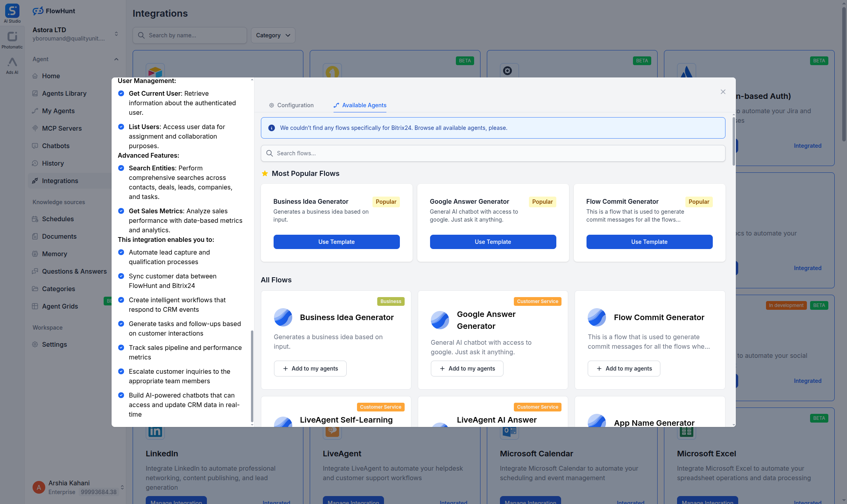Click Flow Commit Generator flow icon
Viewport: 847px width, 504px height.
(x=597, y=317)
